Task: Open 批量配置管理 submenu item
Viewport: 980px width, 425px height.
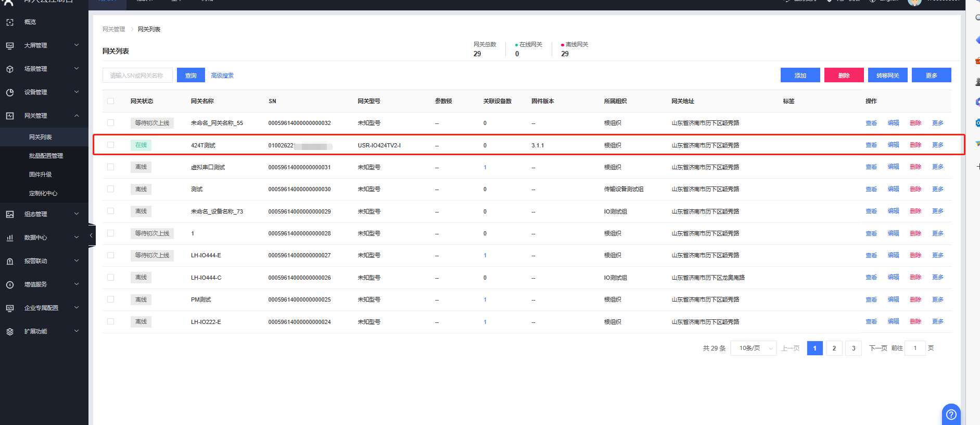Action: click(x=46, y=156)
